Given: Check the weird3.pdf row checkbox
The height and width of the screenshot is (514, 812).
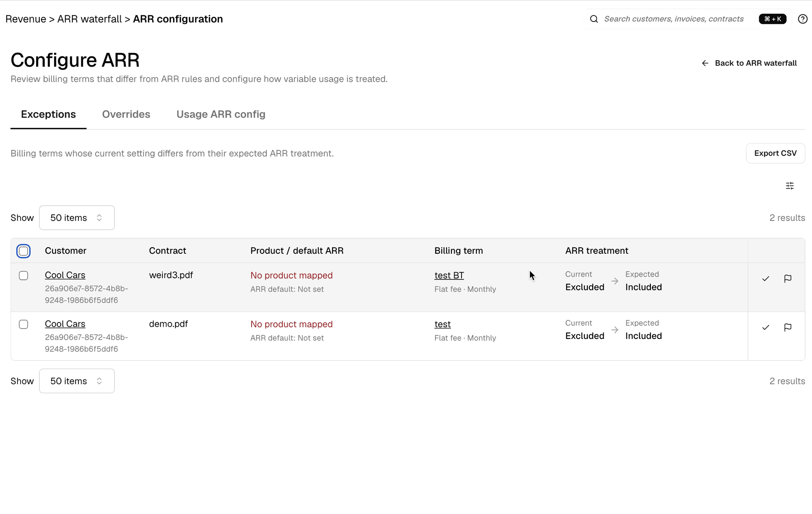Looking at the screenshot, I should [24, 276].
